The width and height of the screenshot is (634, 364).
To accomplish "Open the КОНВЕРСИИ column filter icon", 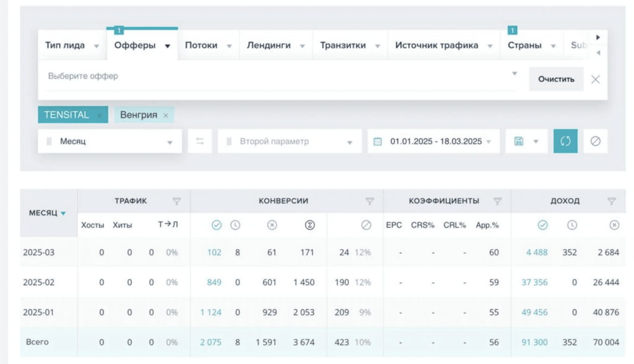I will click(370, 201).
